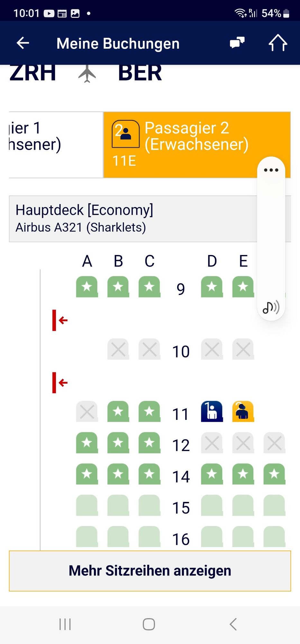Open the three-dots floating menu

271,170
